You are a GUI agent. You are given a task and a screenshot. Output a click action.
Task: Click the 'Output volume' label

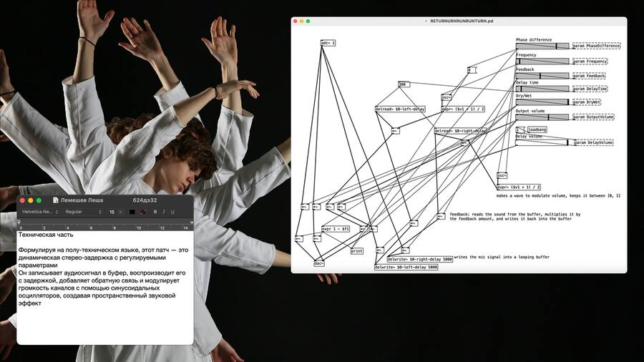(530, 111)
